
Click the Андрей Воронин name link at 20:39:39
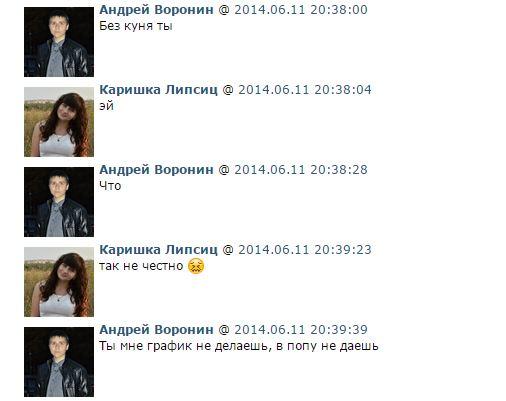click(x=156, y=330)
